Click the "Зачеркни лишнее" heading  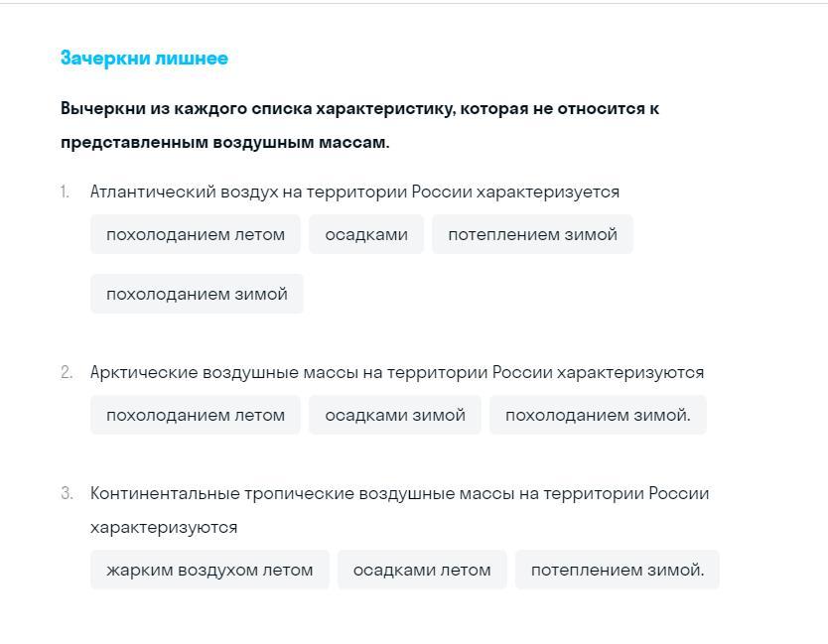[144, 59]
